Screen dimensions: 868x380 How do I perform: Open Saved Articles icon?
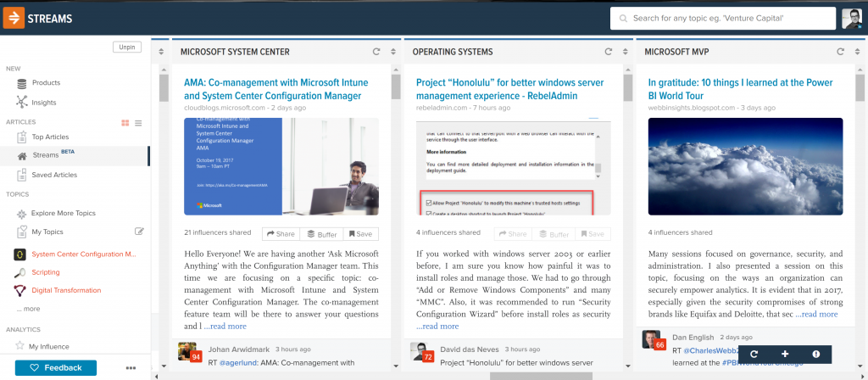(x=21, y=175)
